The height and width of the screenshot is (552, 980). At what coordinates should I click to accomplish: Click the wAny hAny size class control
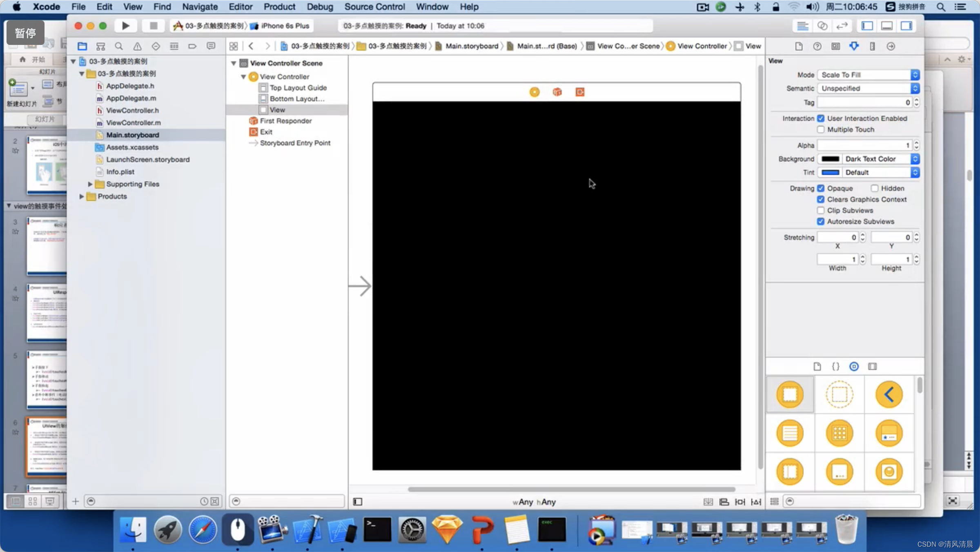[x=534, y=502]
